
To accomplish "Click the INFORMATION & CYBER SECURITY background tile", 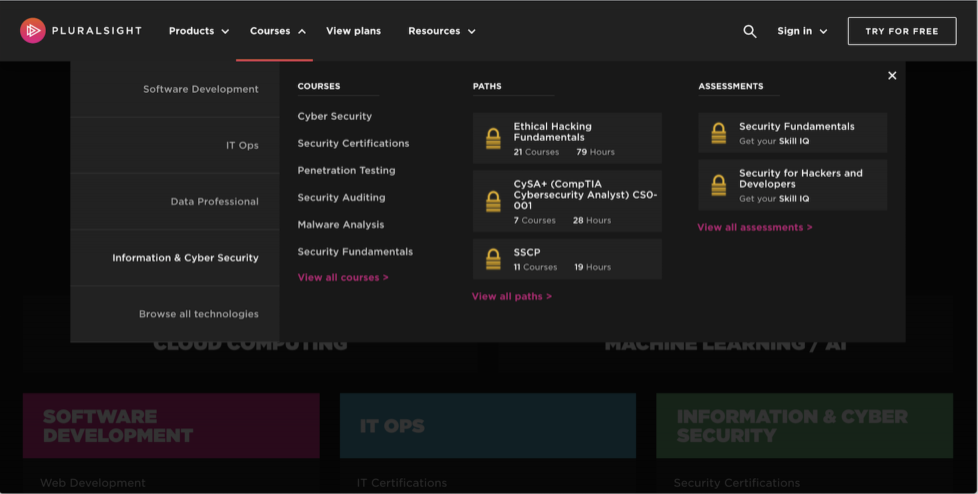I will click(805, 425).
